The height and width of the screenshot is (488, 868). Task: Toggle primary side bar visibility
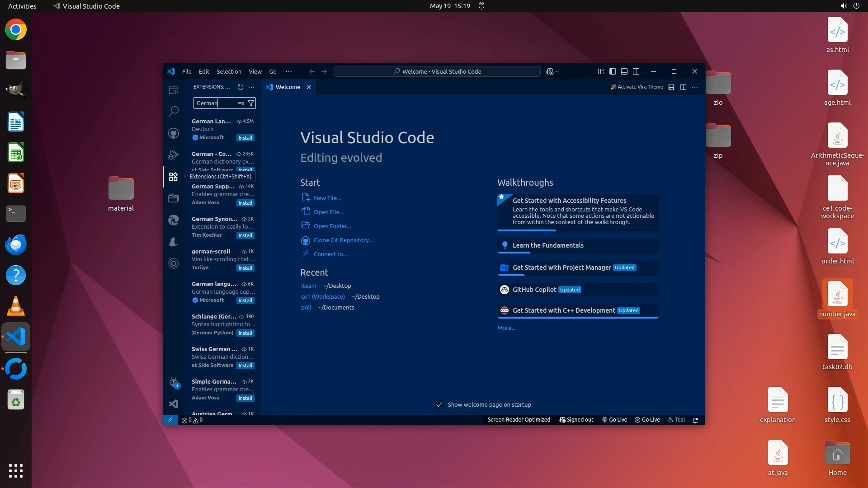tap(613, 71)
